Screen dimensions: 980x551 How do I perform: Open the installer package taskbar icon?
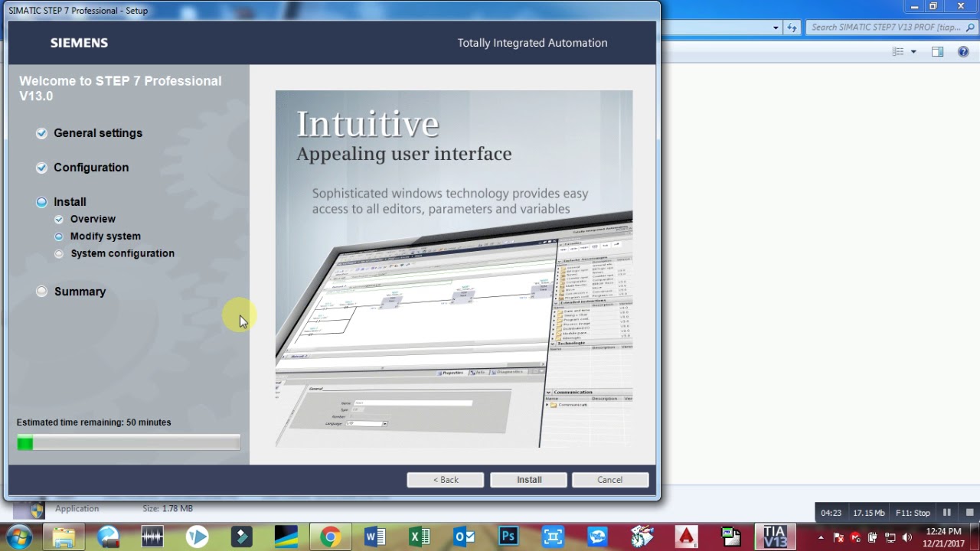(x=730, y=536)
